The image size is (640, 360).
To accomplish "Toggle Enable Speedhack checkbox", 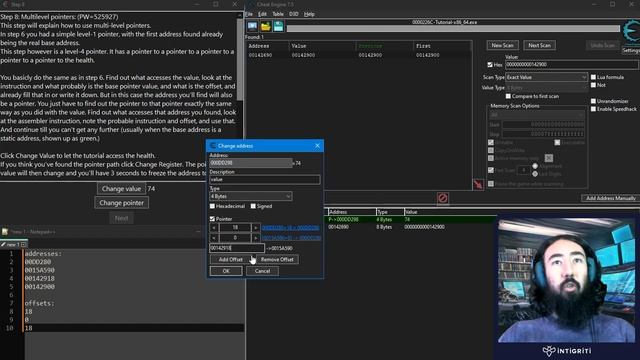I will pos(593,109).
